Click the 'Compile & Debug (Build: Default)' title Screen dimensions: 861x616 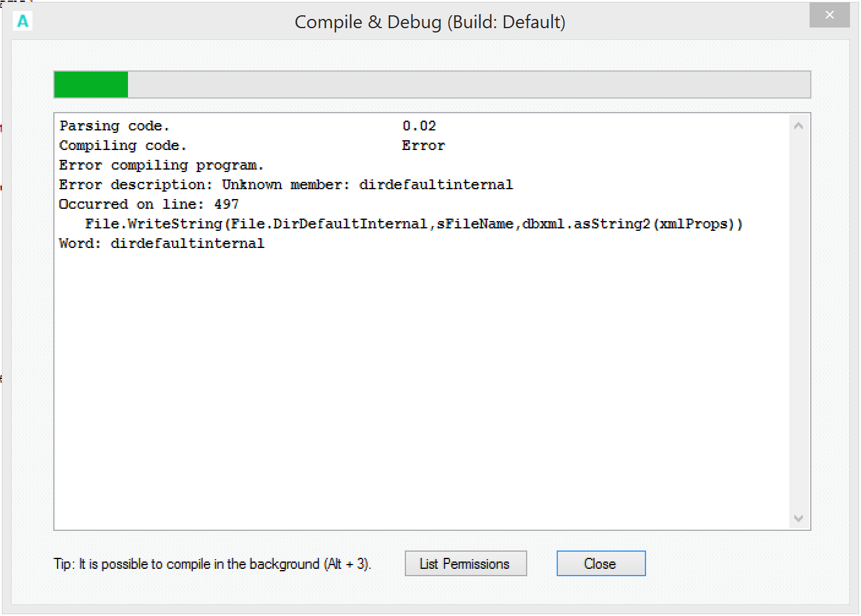click(430, 22)
